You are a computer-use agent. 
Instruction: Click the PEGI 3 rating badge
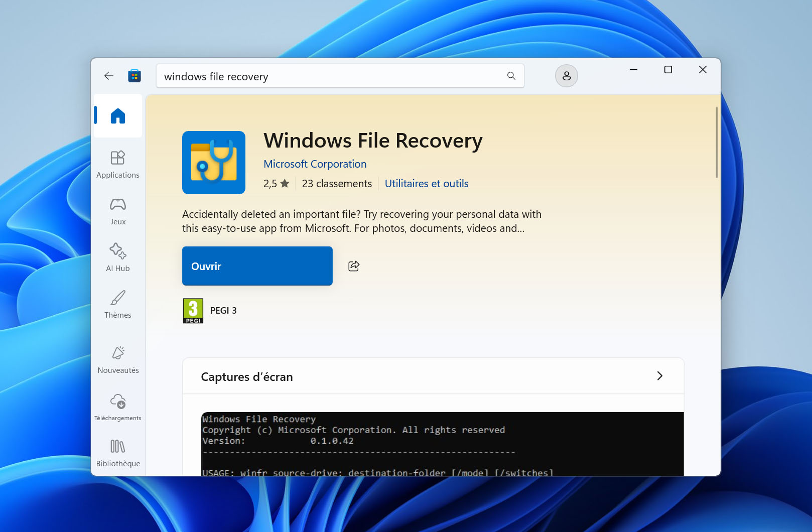coord(193,311)
